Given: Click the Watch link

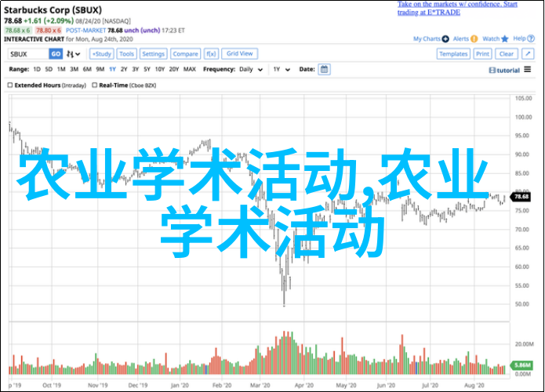Looking at the screenshot, I should 491,38.
